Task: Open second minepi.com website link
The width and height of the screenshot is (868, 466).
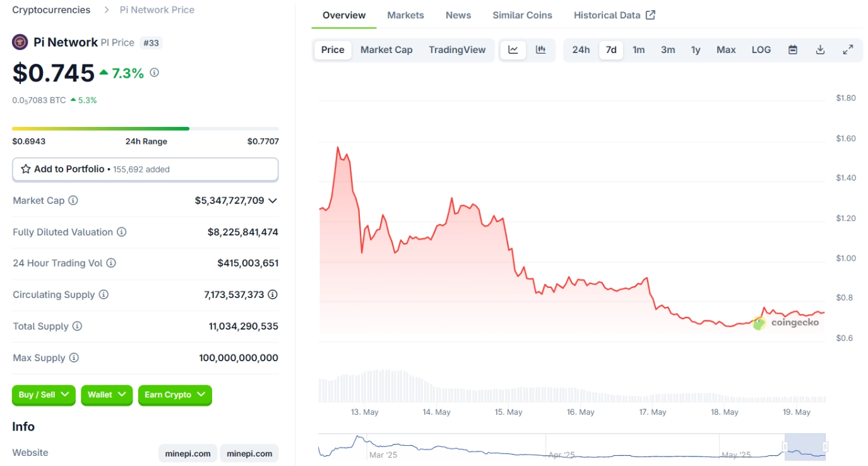Action: [x=249, y=453]
